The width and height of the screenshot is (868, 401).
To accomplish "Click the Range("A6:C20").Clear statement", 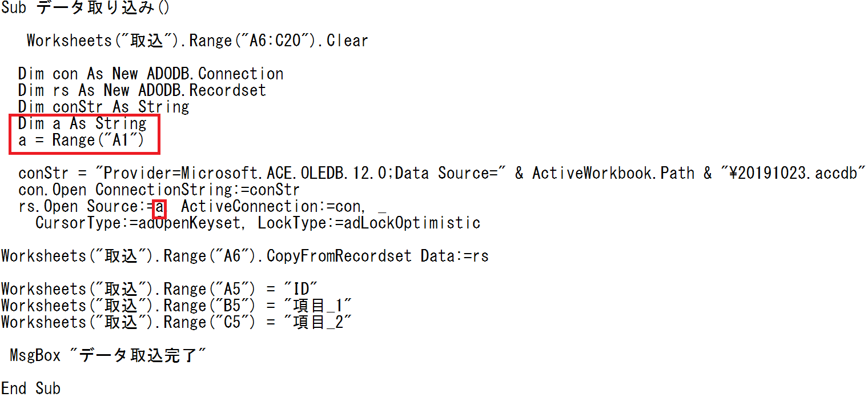I will [x=197, y=41].
